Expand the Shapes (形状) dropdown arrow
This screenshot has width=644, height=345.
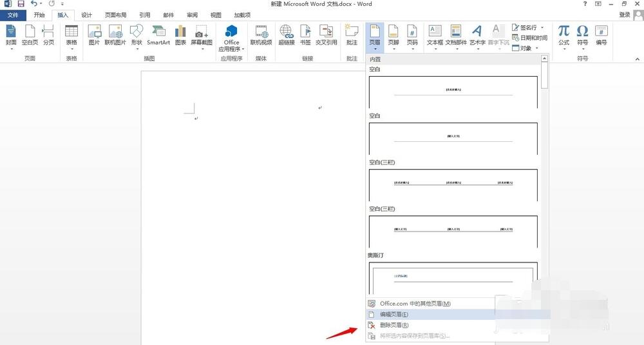(137, 49)
